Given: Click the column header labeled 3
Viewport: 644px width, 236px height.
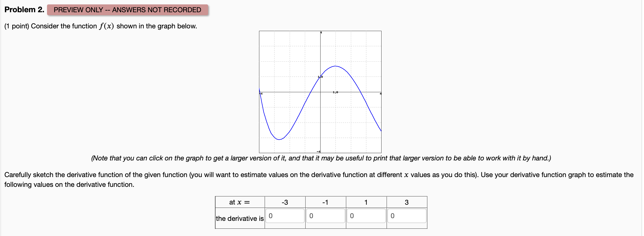Looking at the screenshot, I should pos(406,202).
